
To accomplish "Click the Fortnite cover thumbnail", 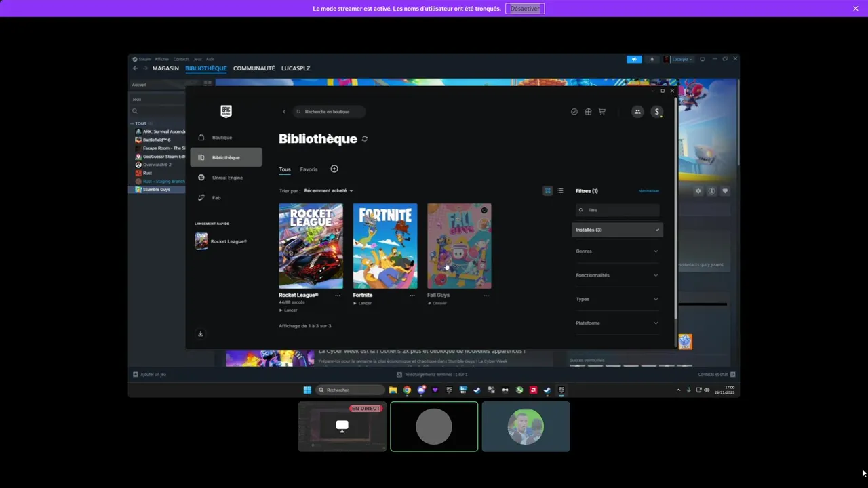I will [x=385, y=246].
